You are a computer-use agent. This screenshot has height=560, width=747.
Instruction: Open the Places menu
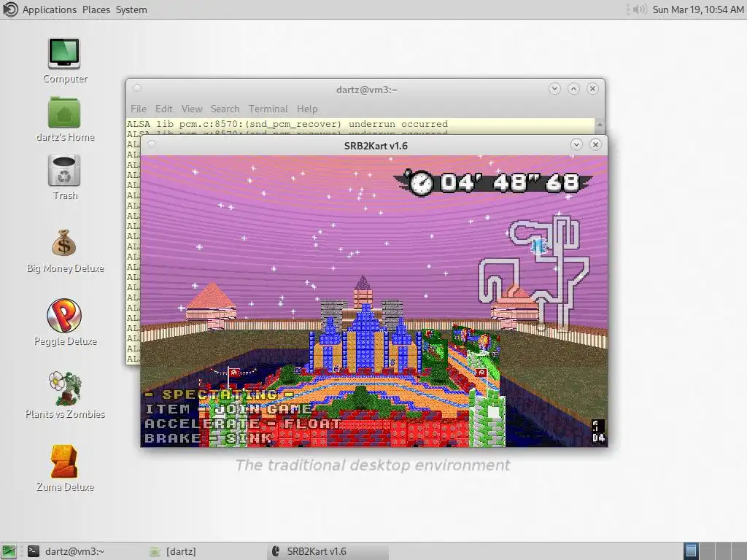point(96,9)
